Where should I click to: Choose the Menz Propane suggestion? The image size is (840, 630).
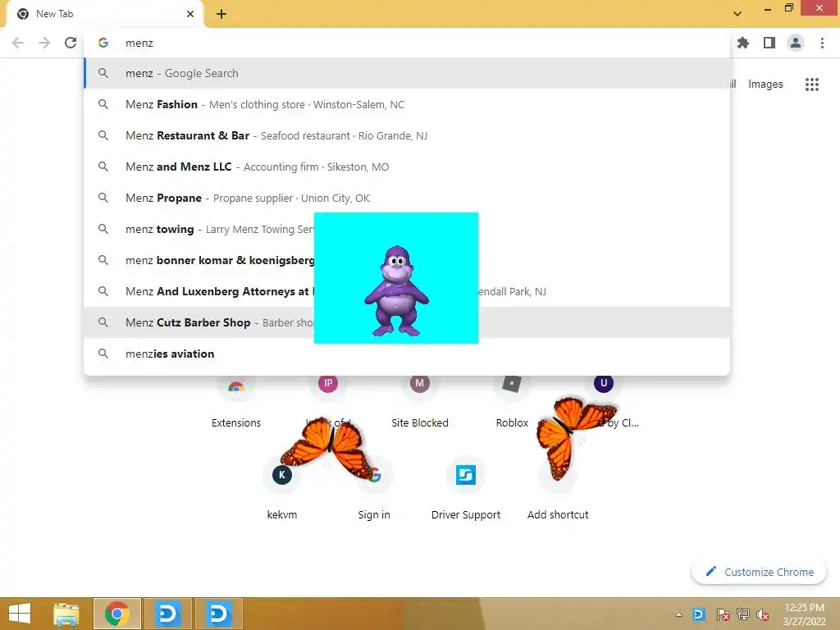pos(407,198)
